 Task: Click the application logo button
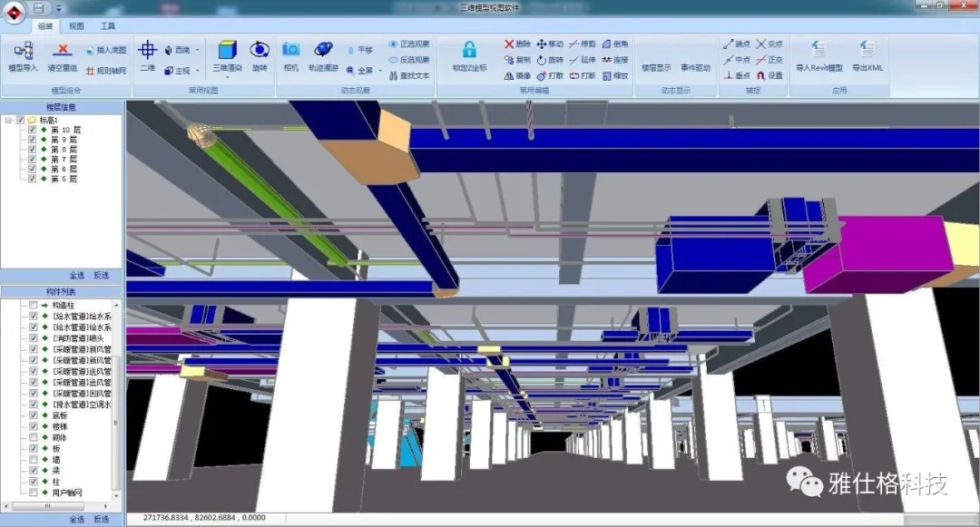(14, 11)
